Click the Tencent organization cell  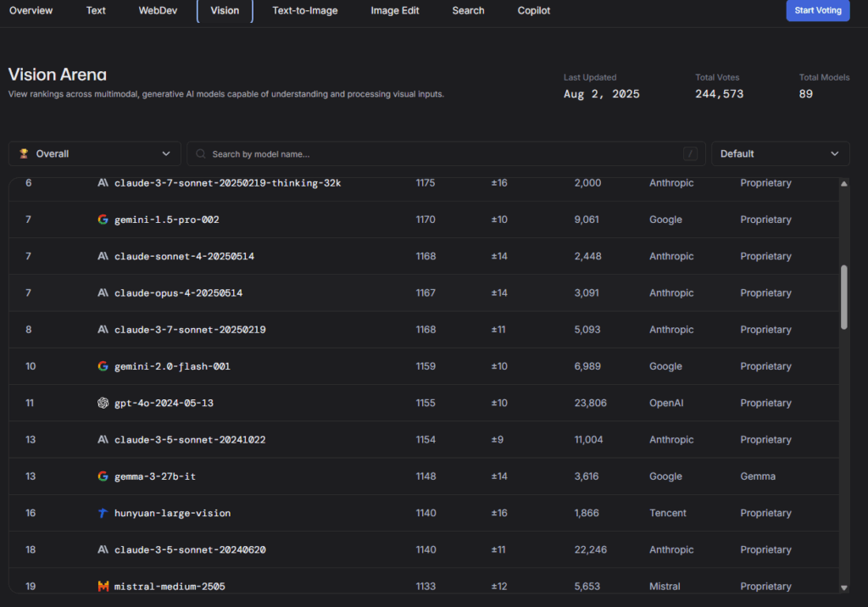[668, 513]
